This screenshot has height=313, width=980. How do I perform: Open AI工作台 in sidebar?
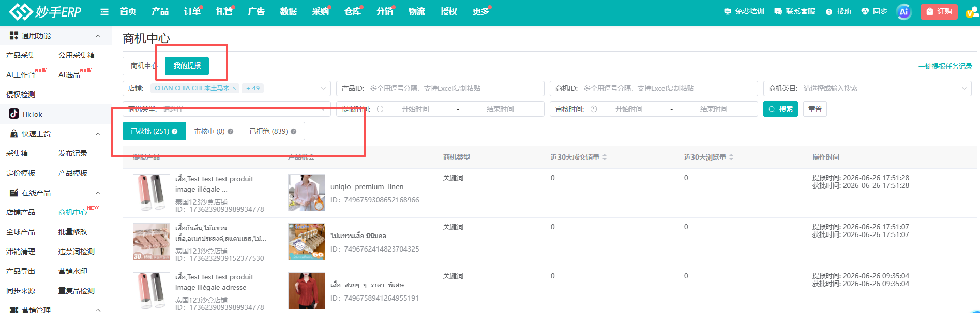[x=21, y=75]
